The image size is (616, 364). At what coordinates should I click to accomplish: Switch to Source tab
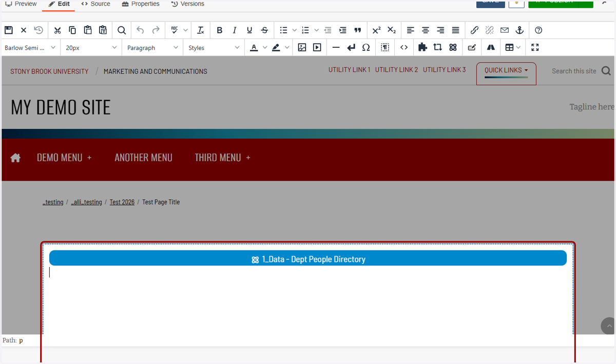pos(96,4)
